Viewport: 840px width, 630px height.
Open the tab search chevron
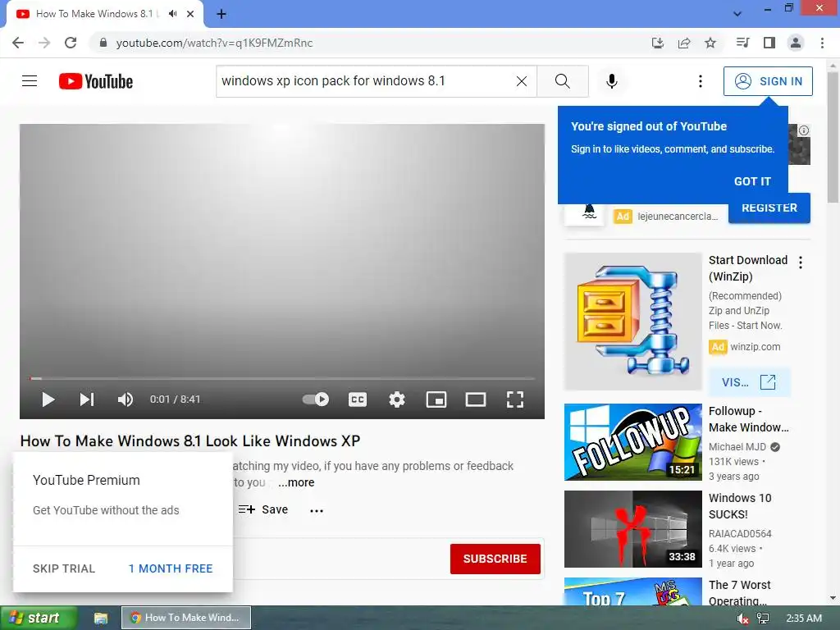[737, 14]
